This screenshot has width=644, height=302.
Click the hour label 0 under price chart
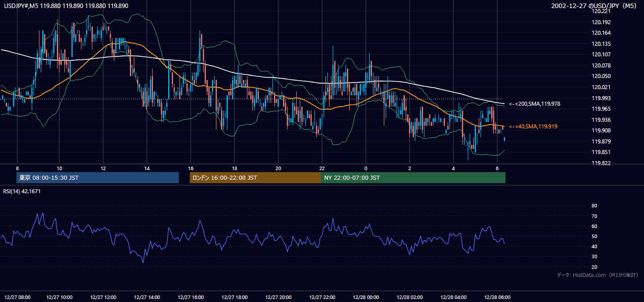pos(366,168)
